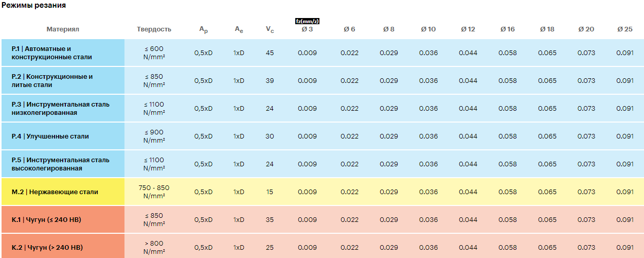Click the 750 - 850 N/mm² hardness cell
This screenshot has height=258, width=644.
click(154, 192)
